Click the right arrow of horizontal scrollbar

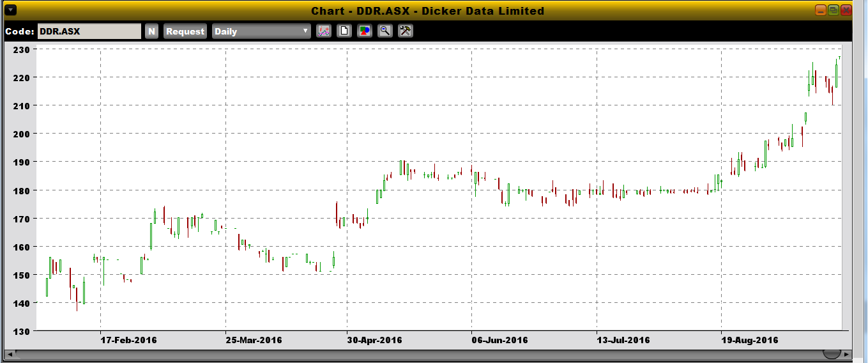pos(847,354)
